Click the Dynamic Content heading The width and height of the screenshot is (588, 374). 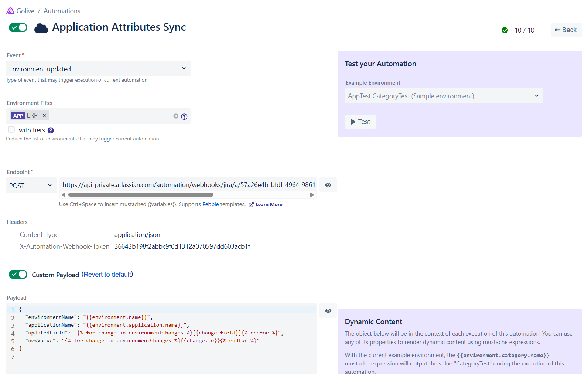(x=373, y=322)
